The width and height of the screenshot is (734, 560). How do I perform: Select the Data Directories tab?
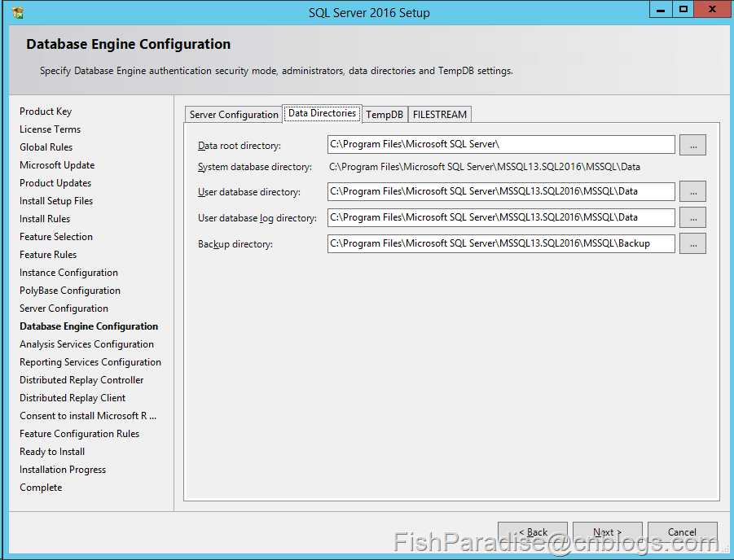(x=322, y=113)
